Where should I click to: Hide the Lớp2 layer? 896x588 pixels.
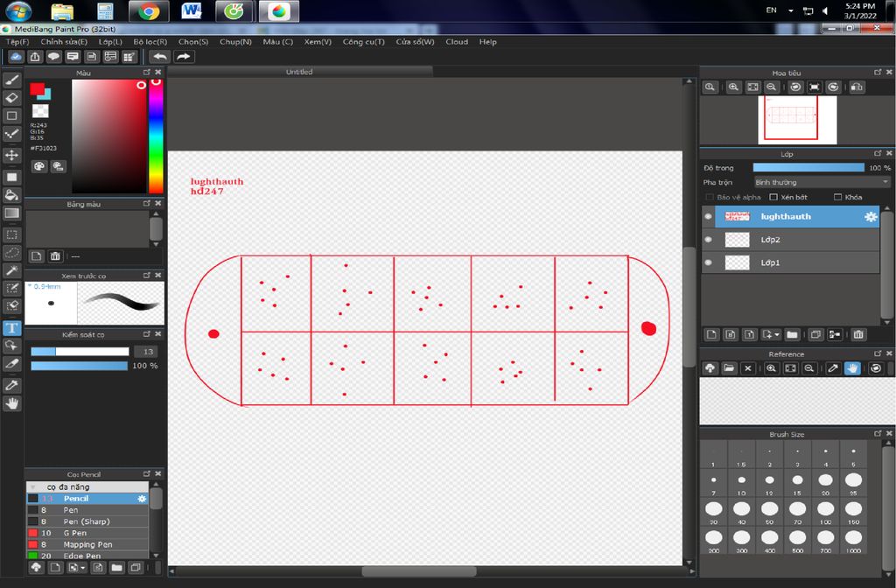pos(709,240)
